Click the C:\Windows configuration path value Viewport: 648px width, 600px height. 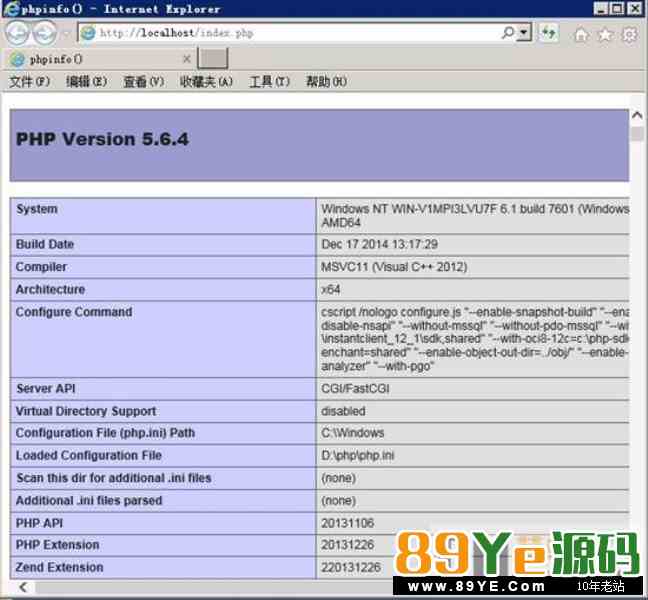point(353,433)
